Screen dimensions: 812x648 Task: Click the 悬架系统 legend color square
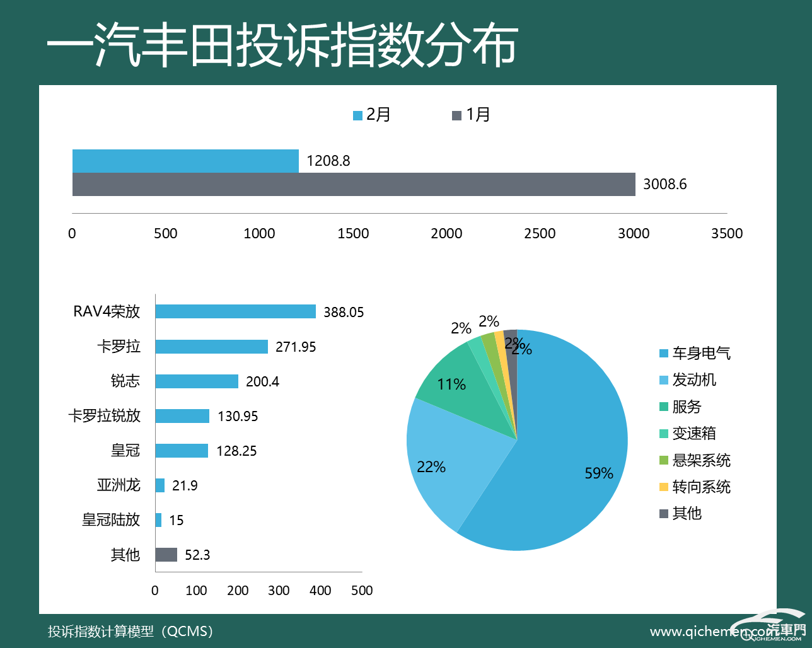pyautogui.click(x=663, y=460)
